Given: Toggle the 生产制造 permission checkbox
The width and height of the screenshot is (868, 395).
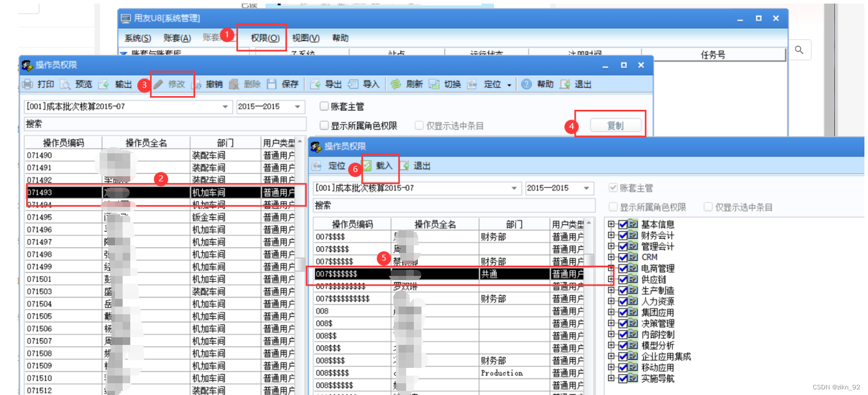Looking at the screenshot, I should point(623,290).
